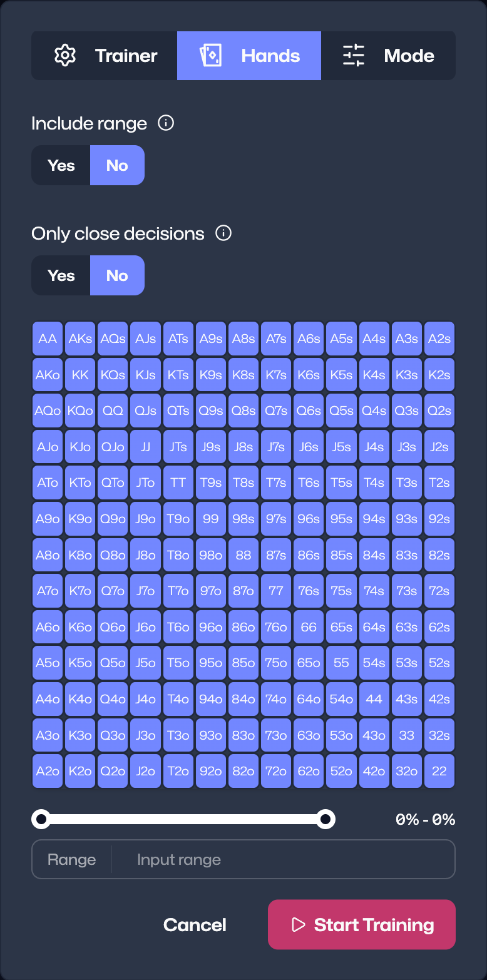
Task: Click the Start Training button
Action: tap(361, 925)
